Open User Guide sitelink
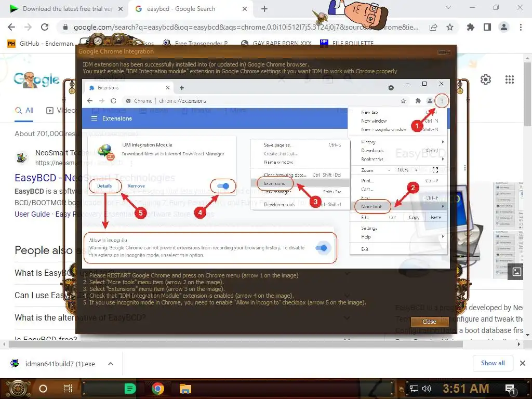 (x=32, y=214)
